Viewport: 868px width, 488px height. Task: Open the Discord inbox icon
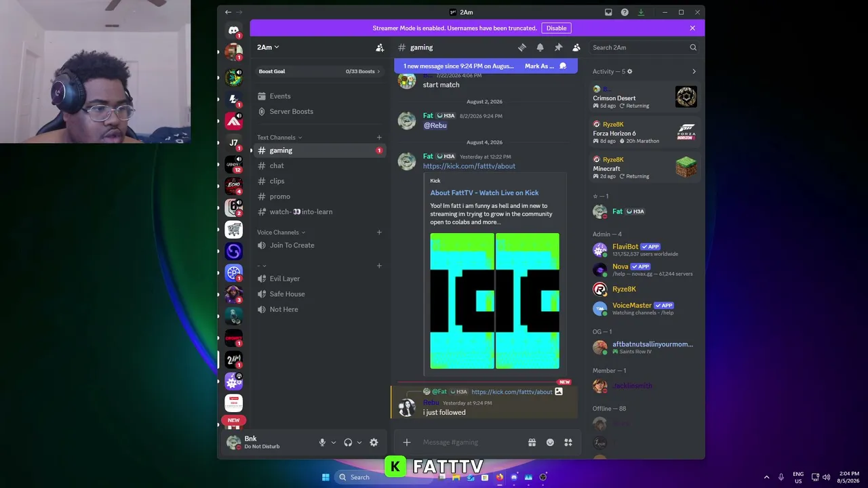[608, 12]
